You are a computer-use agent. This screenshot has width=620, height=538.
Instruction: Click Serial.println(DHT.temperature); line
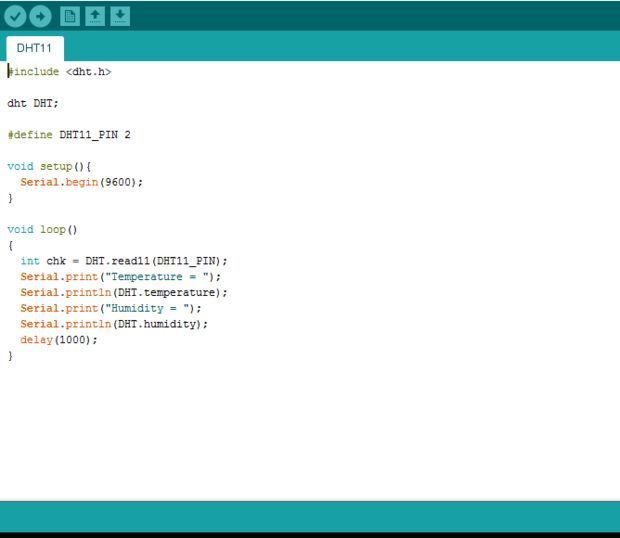click(x=124, y=293)
